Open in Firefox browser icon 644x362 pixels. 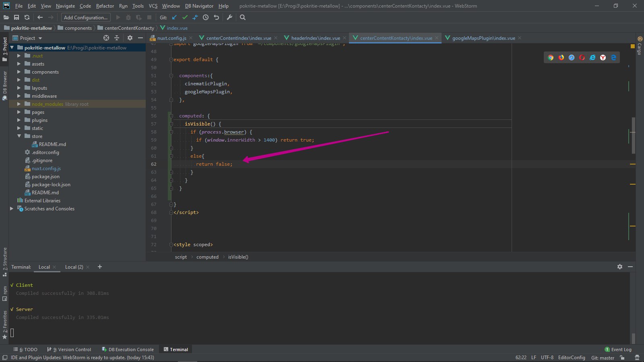coord(561,58)
